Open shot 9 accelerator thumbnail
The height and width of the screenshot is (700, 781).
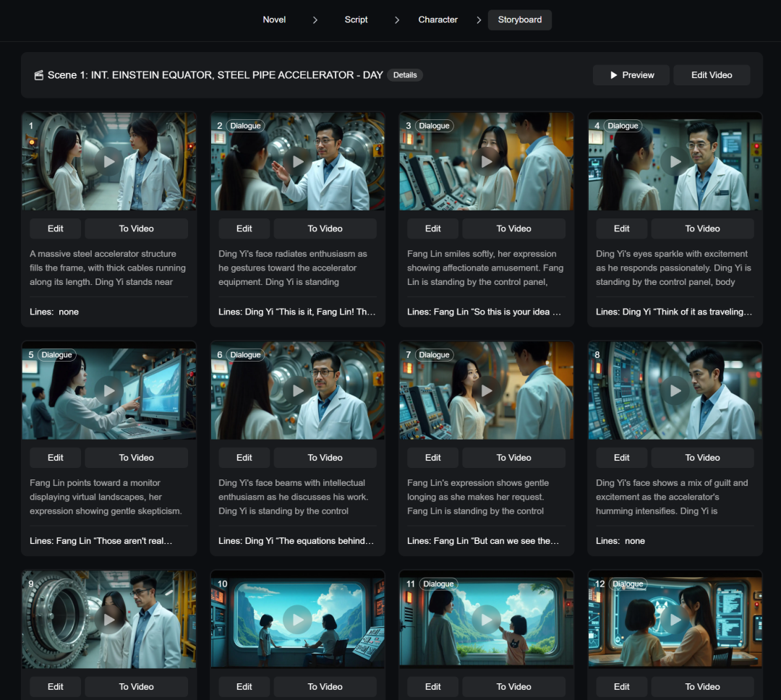[x=108, y=620]
